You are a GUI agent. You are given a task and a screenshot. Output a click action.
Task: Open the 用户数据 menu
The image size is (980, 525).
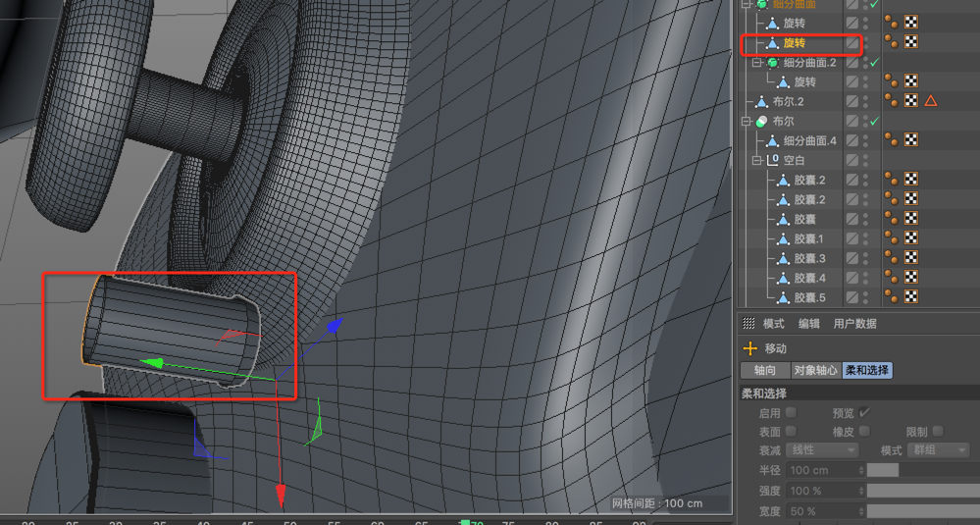click(x=855, y=324)
